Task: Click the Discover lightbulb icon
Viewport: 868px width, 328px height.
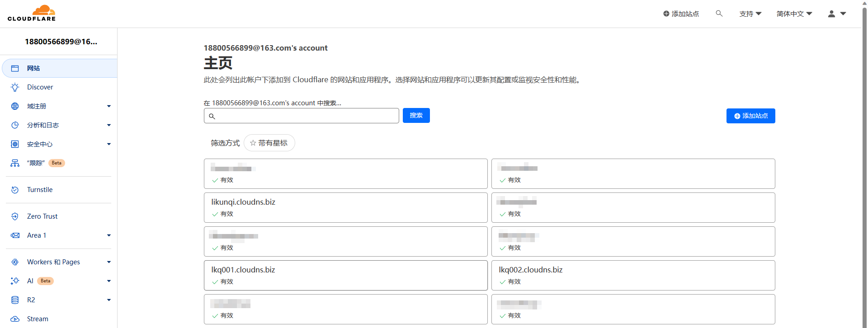Action: coord(15,87)
